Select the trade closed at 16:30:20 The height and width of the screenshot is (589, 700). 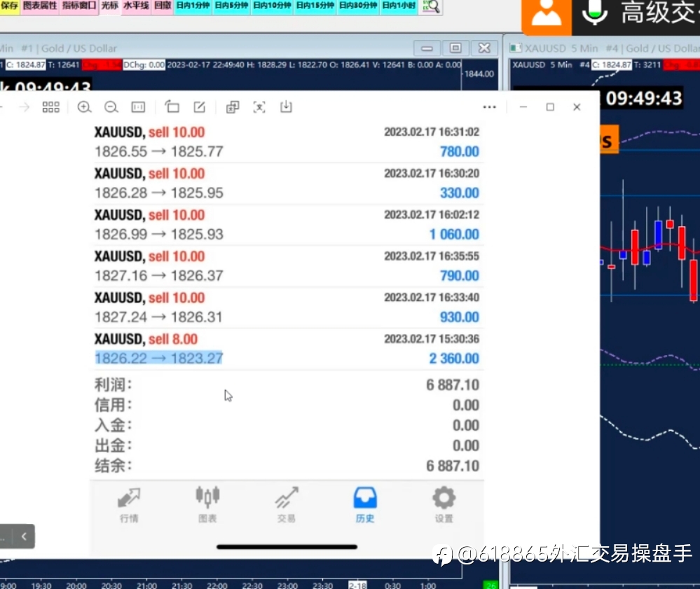point(287,183)
